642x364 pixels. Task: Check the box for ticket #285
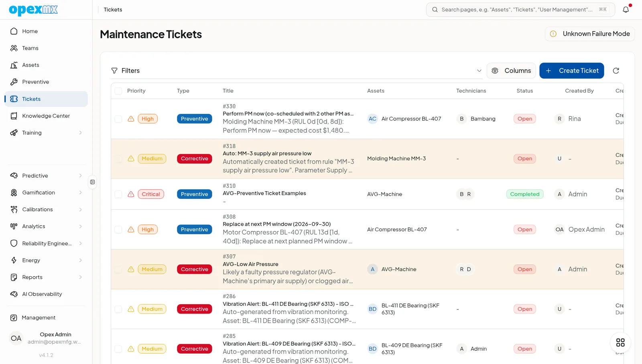(118, 349)
